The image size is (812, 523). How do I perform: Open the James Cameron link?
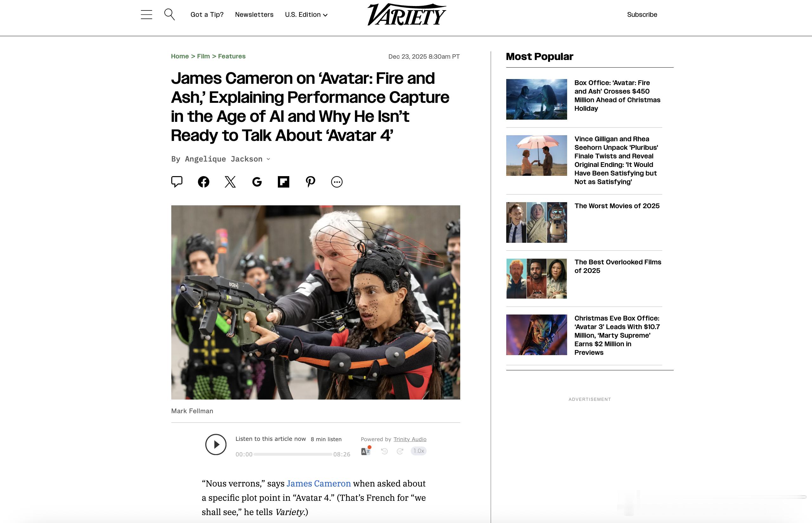(319, 483)
